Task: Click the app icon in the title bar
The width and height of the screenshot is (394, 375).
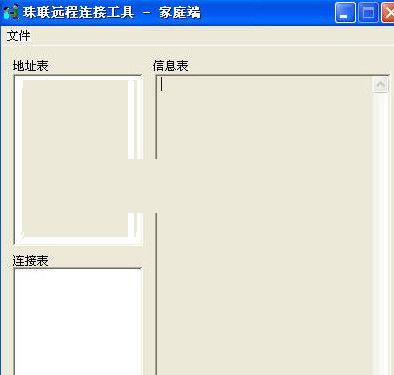Action: 10,13
